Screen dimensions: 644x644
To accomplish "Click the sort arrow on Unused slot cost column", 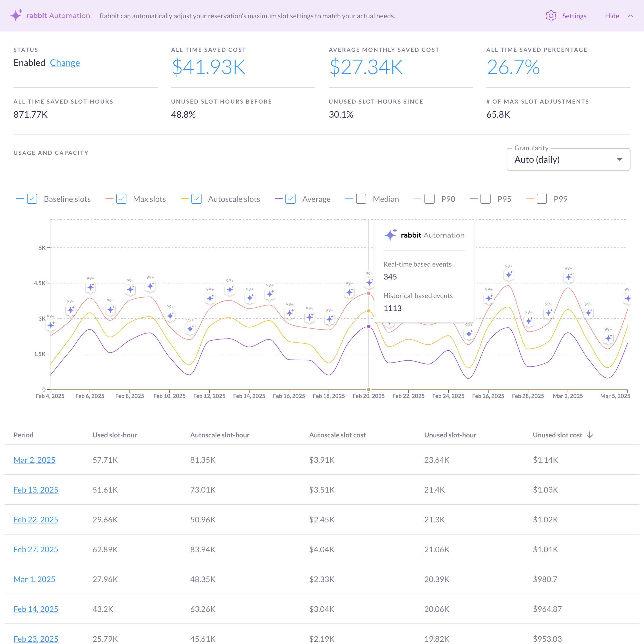I will 590,435.
